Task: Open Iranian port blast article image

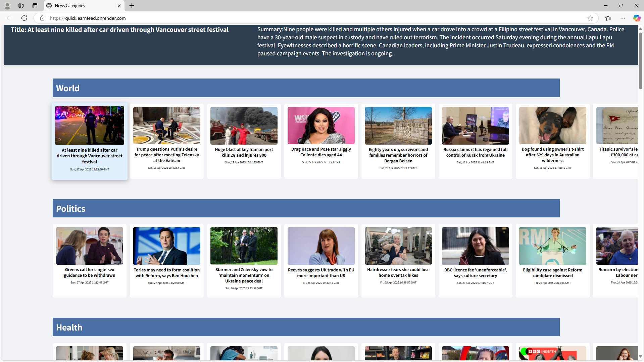Action: click(x=244, y=126)
